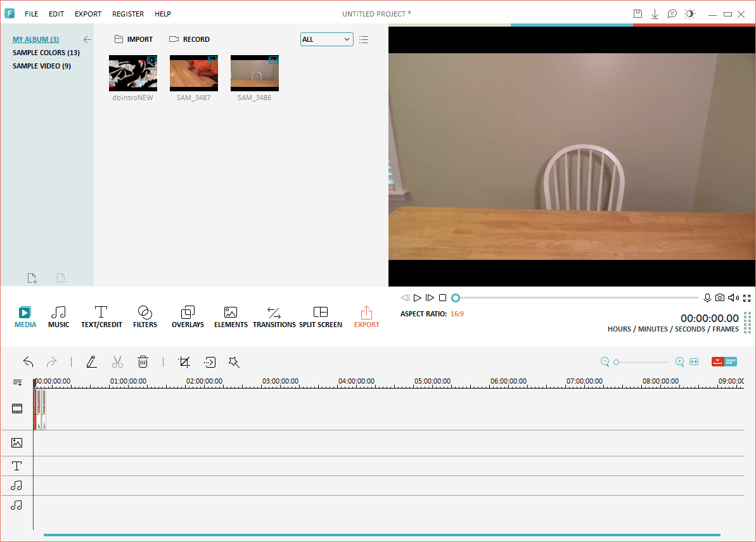Click the crop tool in timeline toolbar

click(x=184, y=362)
